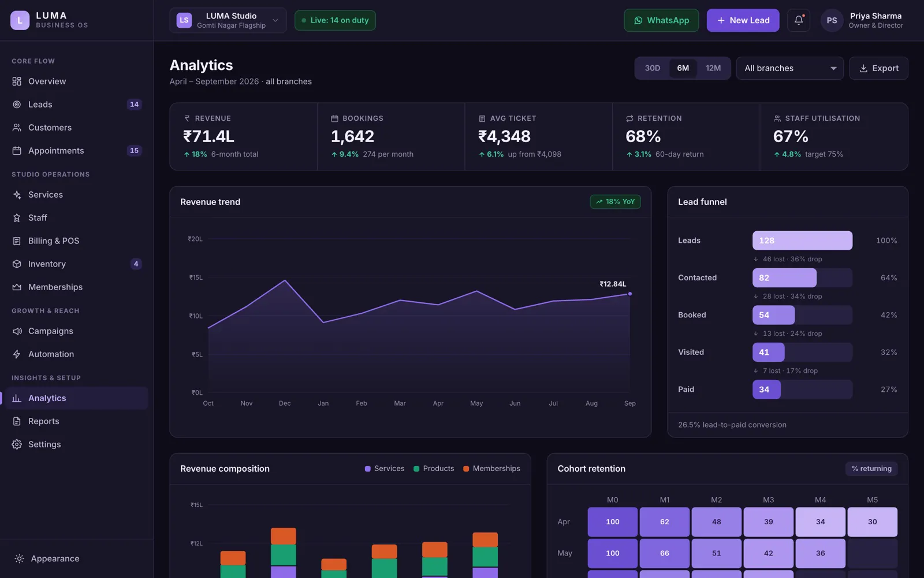Click Apr M5 cohort cell showing 30
Viewport: 924px width, 578px height.
(873, 522)
